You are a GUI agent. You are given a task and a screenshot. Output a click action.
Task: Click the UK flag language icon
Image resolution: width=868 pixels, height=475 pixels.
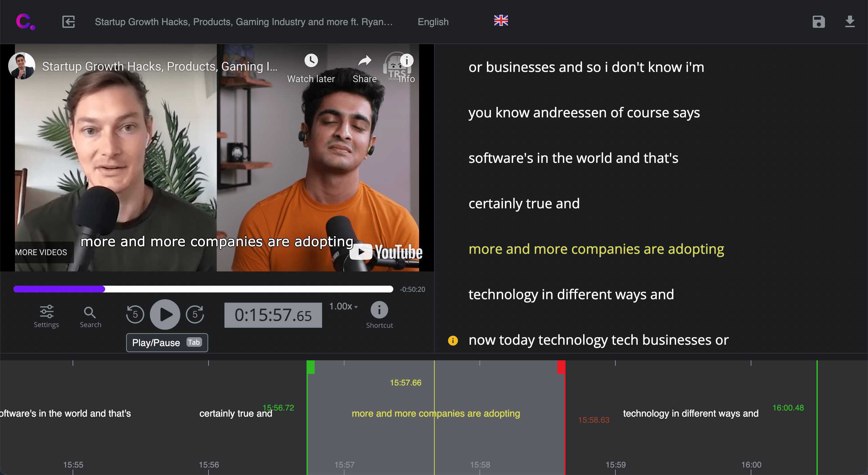501,21
